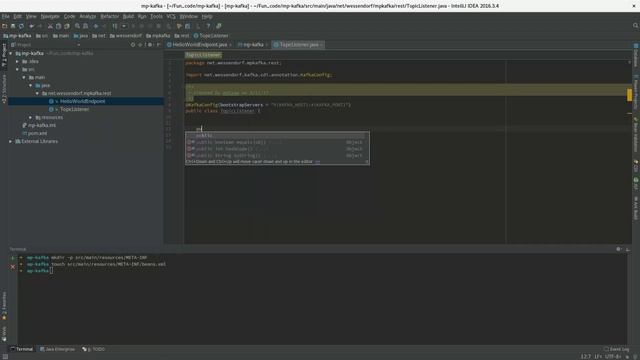Click the Copy toolbar icon
Viewport: 640px width, 360px height.
[x=58, y=26]
